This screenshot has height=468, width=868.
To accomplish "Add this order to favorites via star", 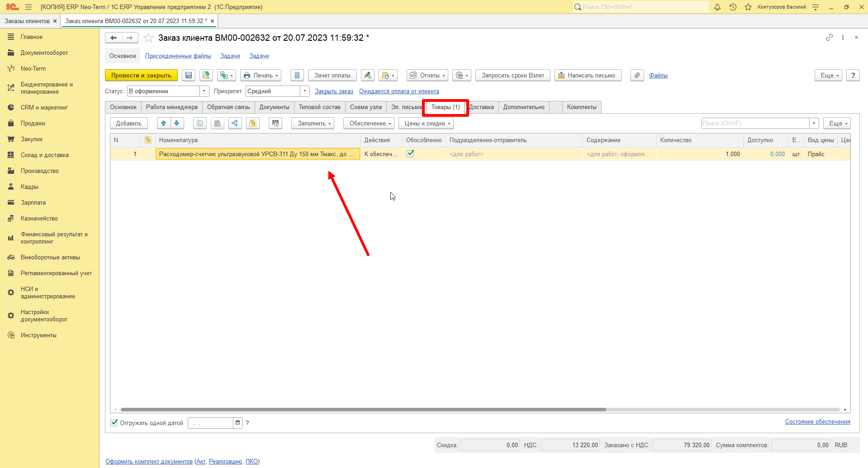I will (x=148, y=38).
